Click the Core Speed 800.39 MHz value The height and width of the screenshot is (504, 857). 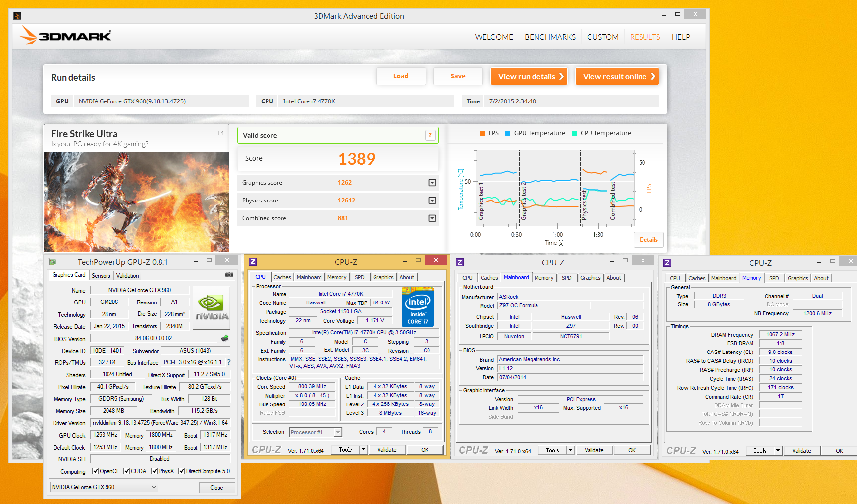point(312,386)
